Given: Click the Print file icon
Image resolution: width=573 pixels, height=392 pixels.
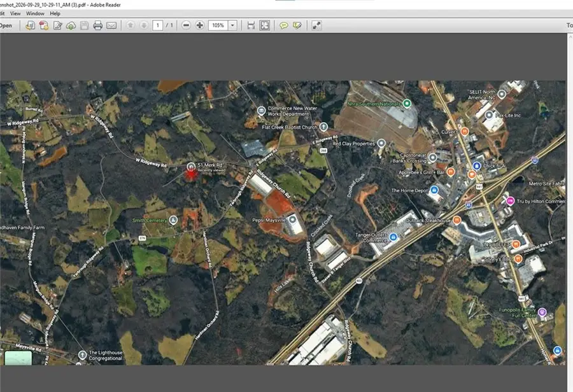Looking at the screenshot, I should tap(97, 25).
